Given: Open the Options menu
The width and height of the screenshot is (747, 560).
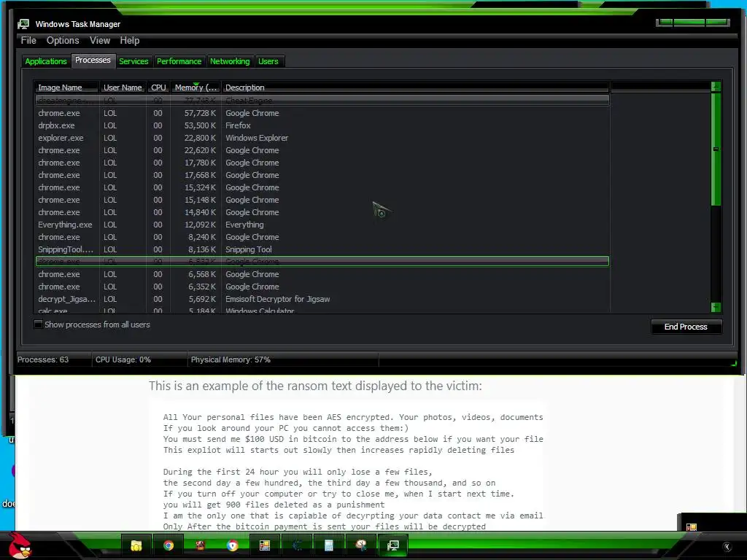Looking at the screenshot, I should (63, 41).
